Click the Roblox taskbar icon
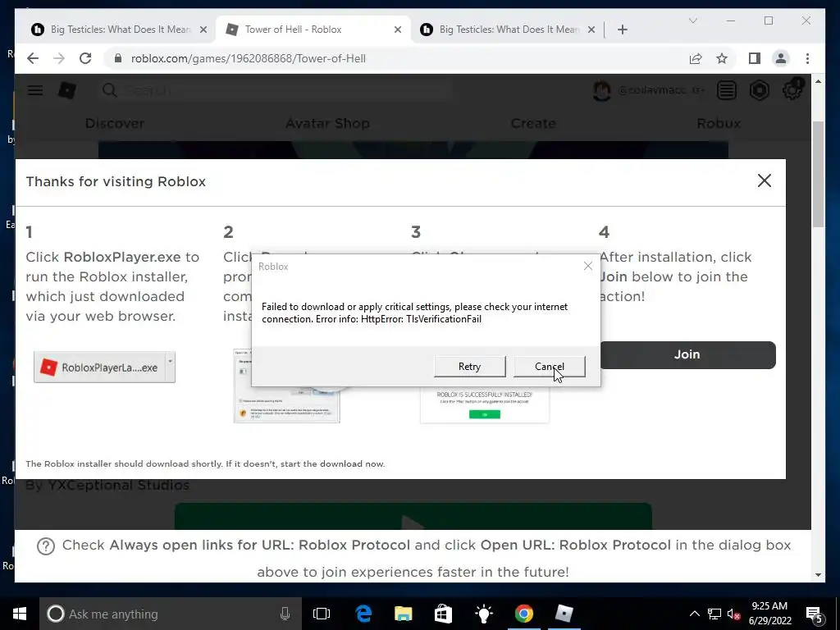 564,614
